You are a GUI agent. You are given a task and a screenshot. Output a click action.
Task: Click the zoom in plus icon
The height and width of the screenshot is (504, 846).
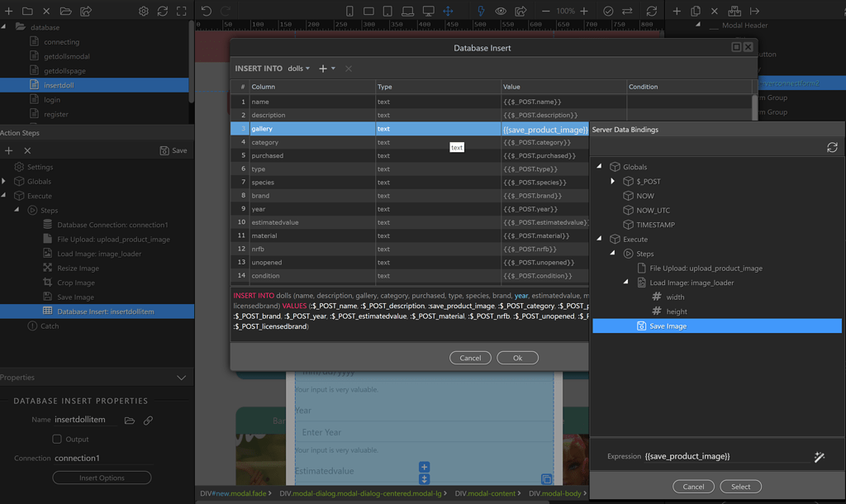(x=584, y=12)
